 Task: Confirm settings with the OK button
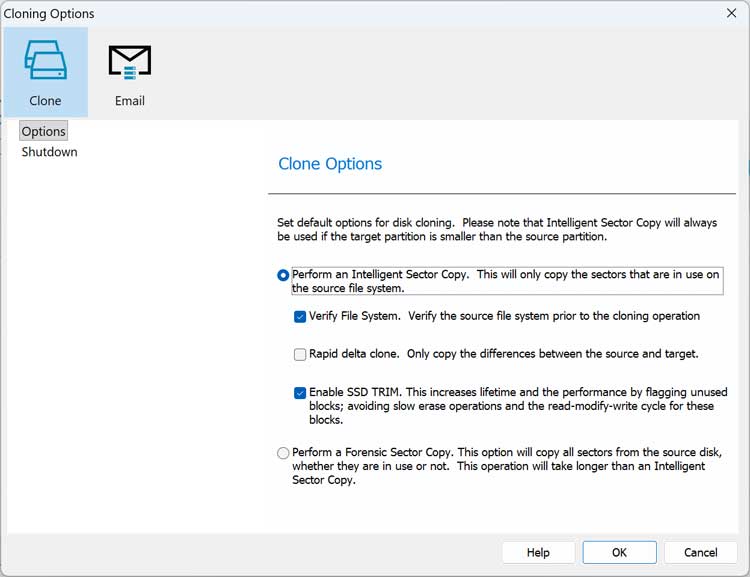[619, 552]
